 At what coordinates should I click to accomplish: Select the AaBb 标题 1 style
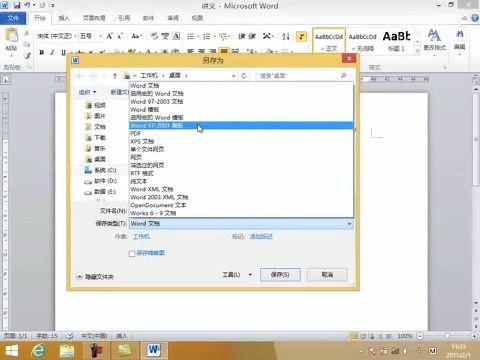click(396, 41)
